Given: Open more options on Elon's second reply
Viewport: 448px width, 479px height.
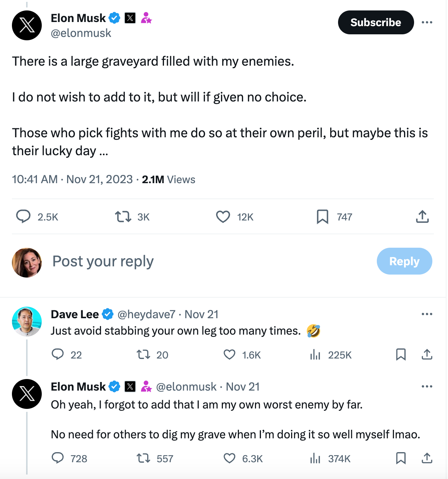Looking at the screenshot, I should click(427, 386).
